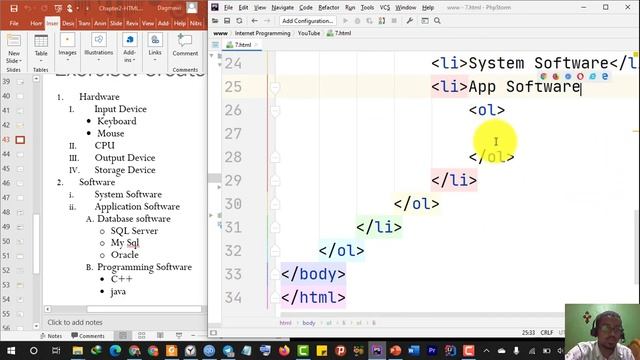The image size is (640, 360).
Task: Expand Table dropdown in Insert ribbon
Action: 41,61
